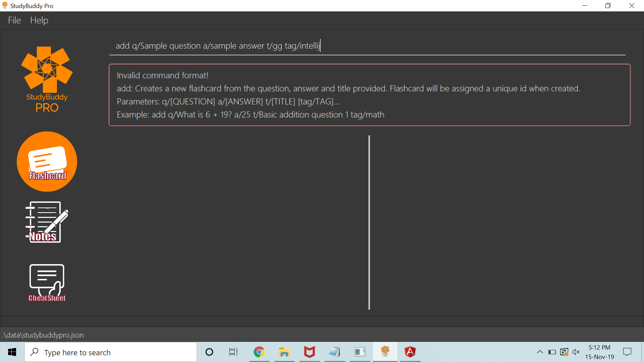Viewport: 644px width, 362px height.
Task: Open the CheatSheet mode icon
Action: pyautogui.click(x=47, y=283)
